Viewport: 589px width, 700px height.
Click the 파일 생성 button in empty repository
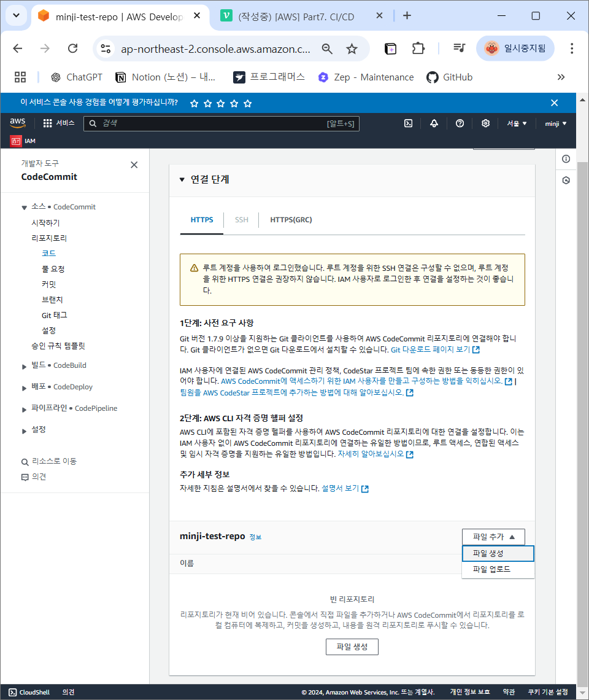[x=352, y=647]
